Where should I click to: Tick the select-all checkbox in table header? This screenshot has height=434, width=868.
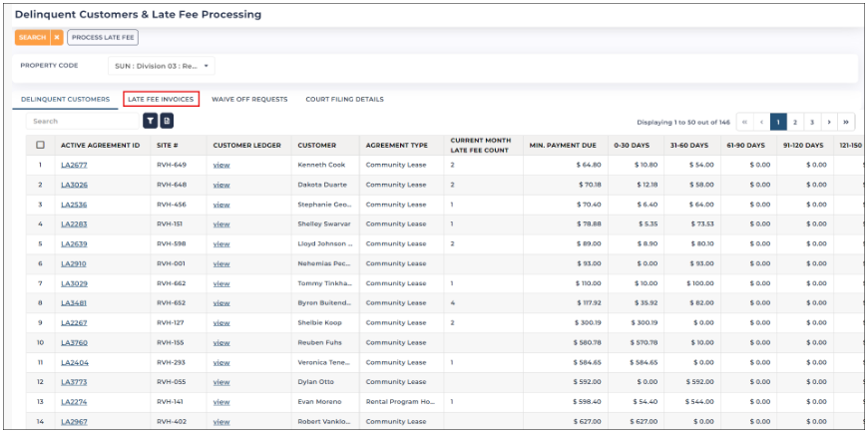pos(40,145)
